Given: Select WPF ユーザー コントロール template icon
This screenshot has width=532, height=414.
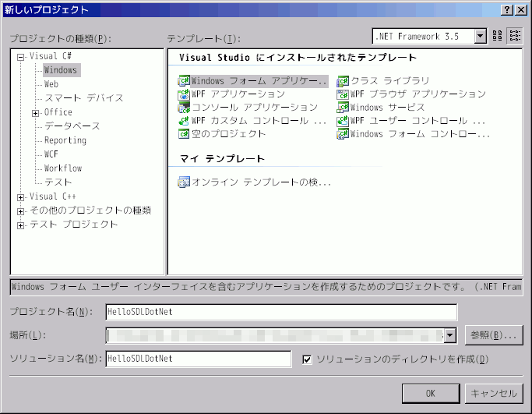Looking at the screenshot, I should [343, 121].
